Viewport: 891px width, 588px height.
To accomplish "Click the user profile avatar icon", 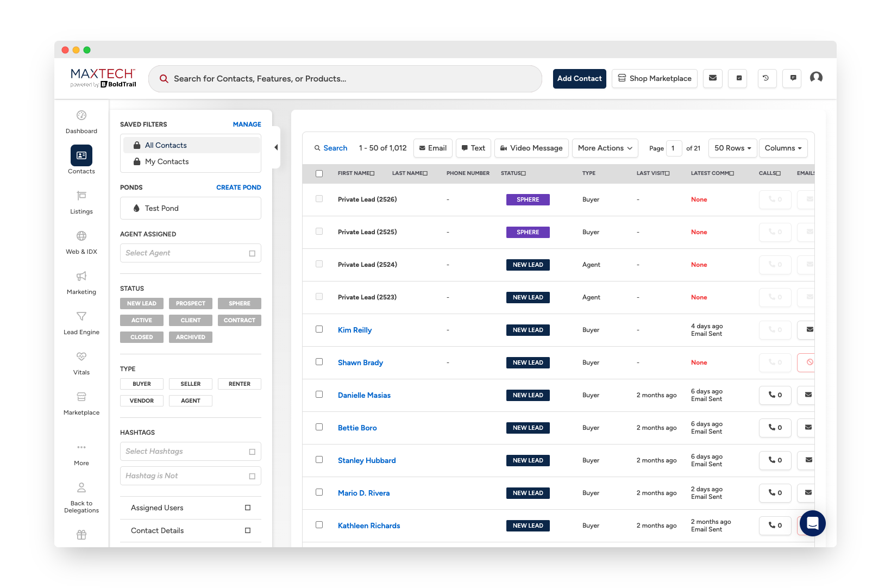I will point(816,78).
